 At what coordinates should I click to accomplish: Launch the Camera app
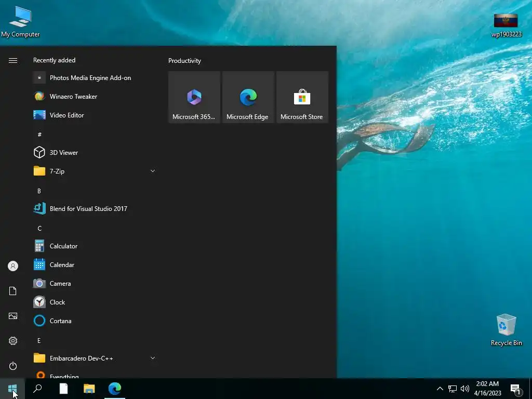pos(95,283)
